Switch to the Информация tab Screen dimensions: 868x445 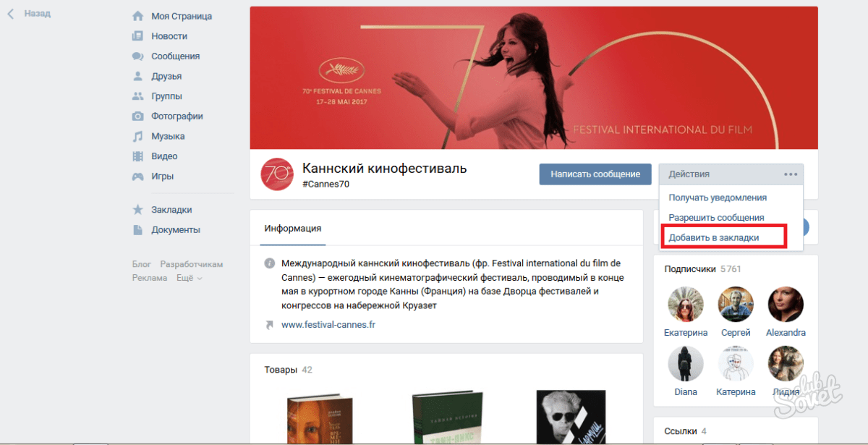293,229
